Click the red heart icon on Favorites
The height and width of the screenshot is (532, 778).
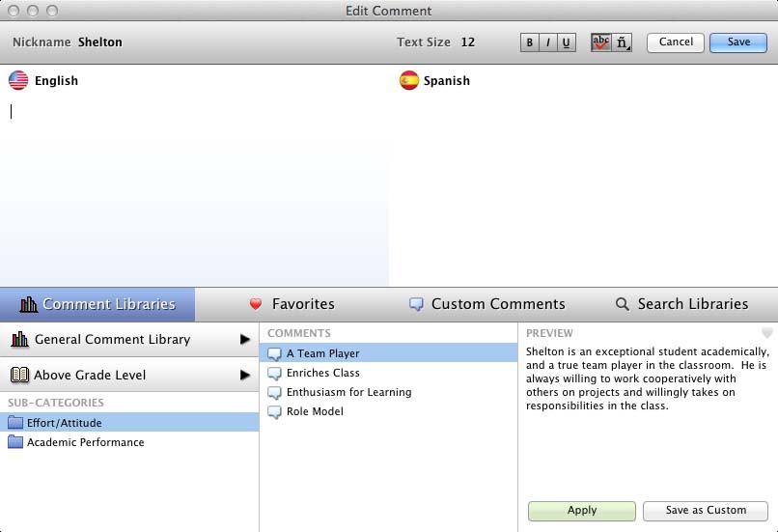(256, 304)
